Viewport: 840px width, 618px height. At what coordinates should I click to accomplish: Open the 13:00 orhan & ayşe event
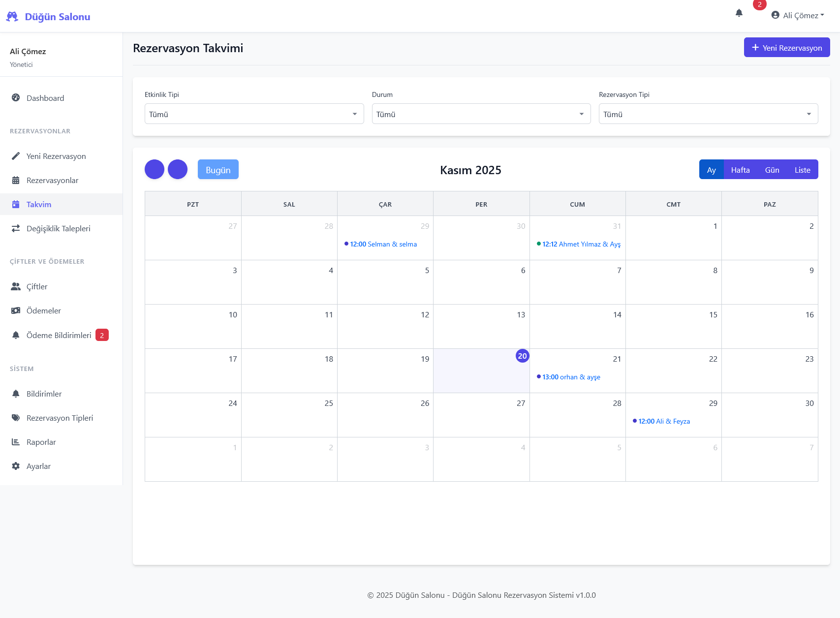(571, 377)
